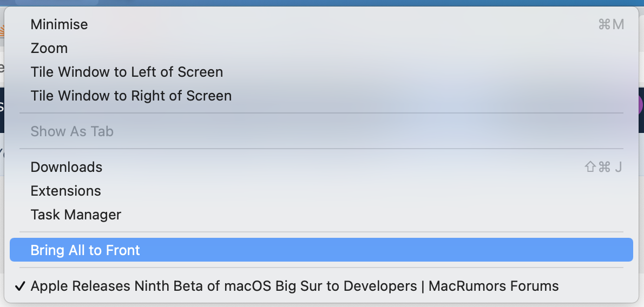Switch to the Apple Releases Ninth Beta window
This screenshot has height=307, width=644.
[216, 286]
